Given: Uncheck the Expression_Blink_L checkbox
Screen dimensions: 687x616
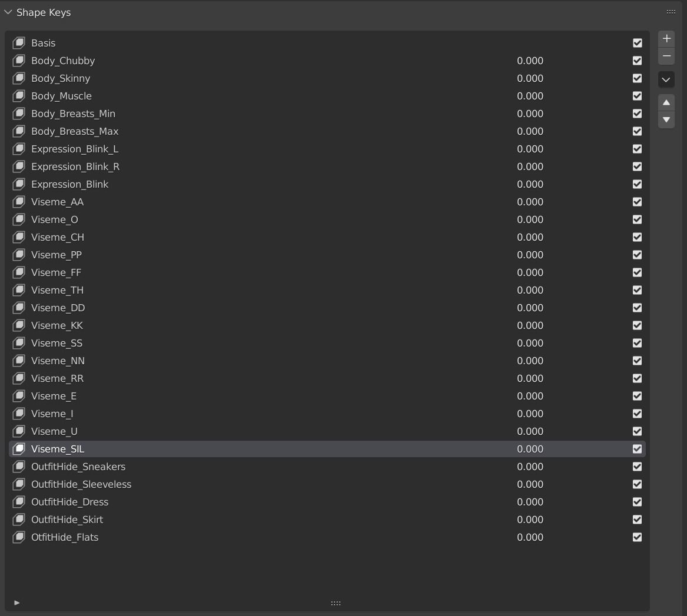Looking at the screenshot, I should pos(637,149).
